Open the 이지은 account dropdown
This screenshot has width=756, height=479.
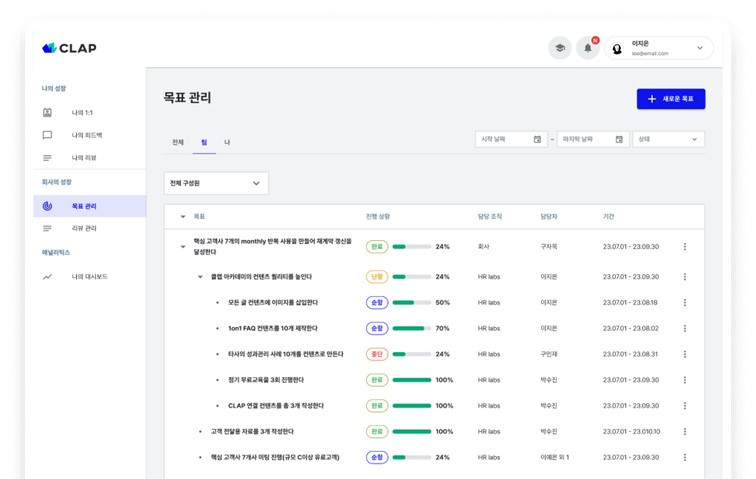click(659, 48)
